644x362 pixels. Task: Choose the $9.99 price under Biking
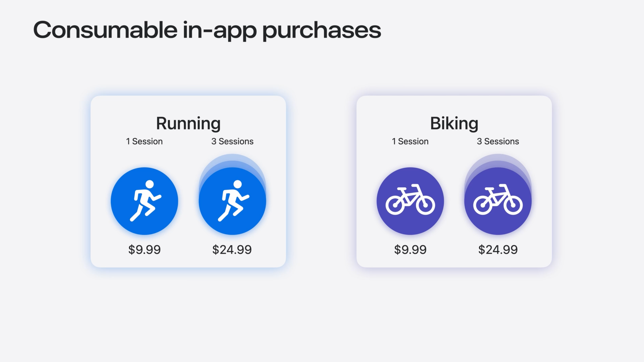pos(410,250)
